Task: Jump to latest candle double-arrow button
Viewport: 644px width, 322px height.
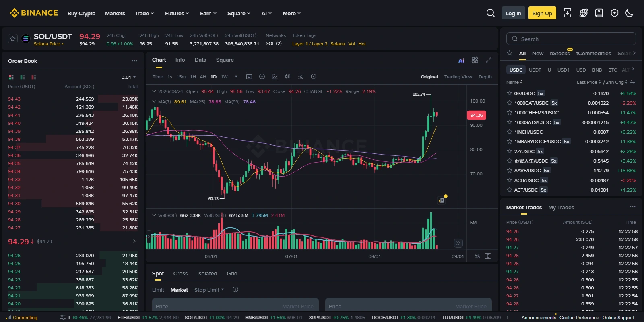Action: 458,243
